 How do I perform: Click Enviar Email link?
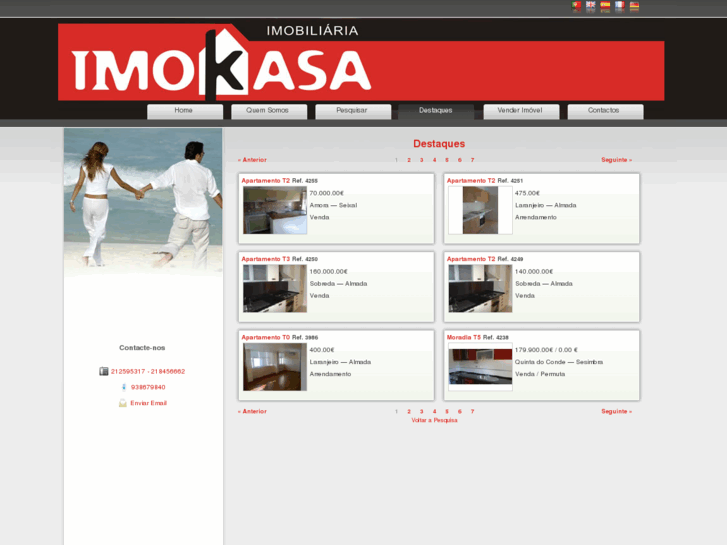click(148, 403)
